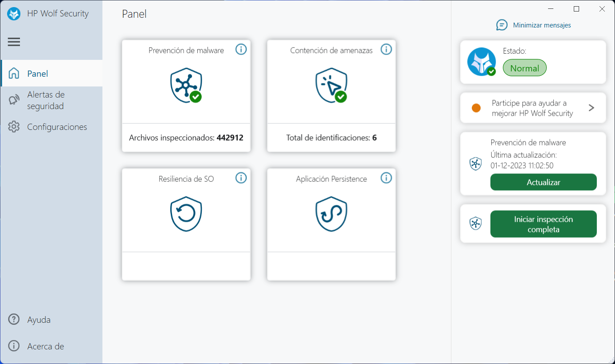615x364 pixels.
Task: Click the Acerca de info icon
Action: pyautogui.click(x=14, y=346)
